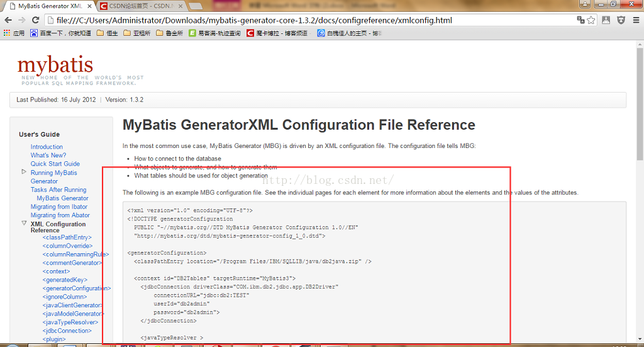Open the Migrating from Ibator link

tap(58, 207)
